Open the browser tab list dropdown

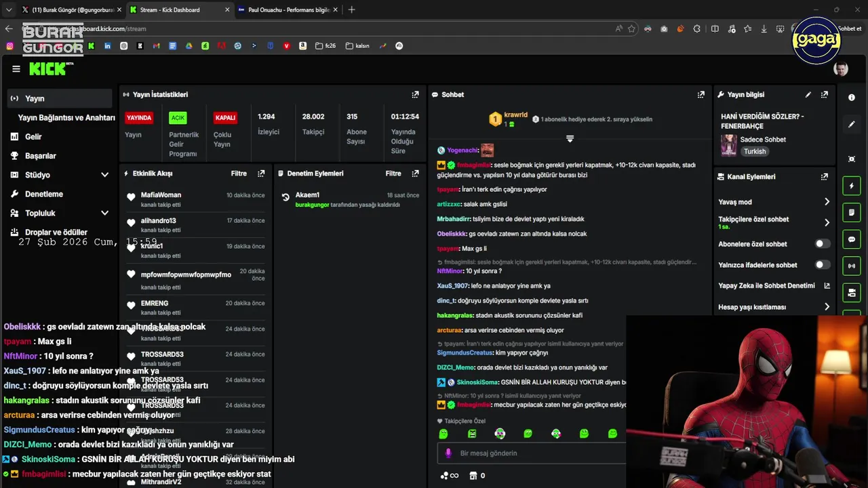8,9
